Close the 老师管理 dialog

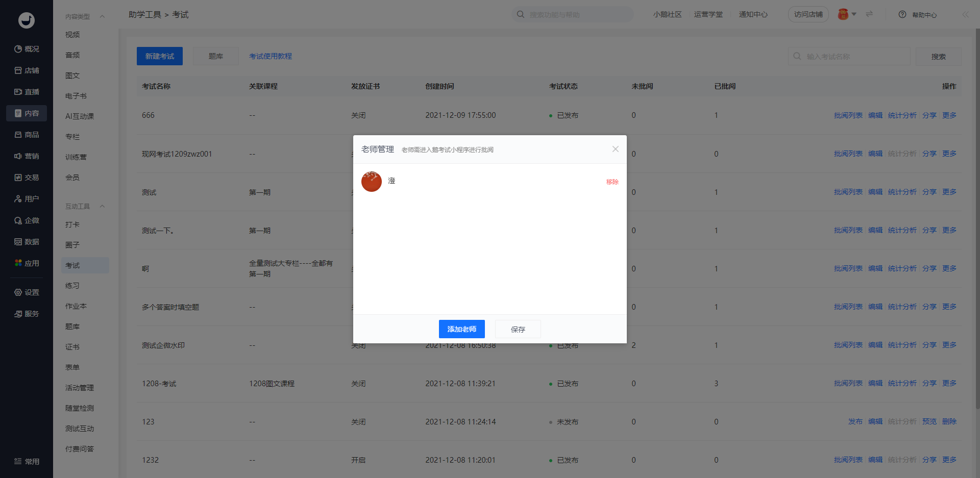tap(615, 149)
